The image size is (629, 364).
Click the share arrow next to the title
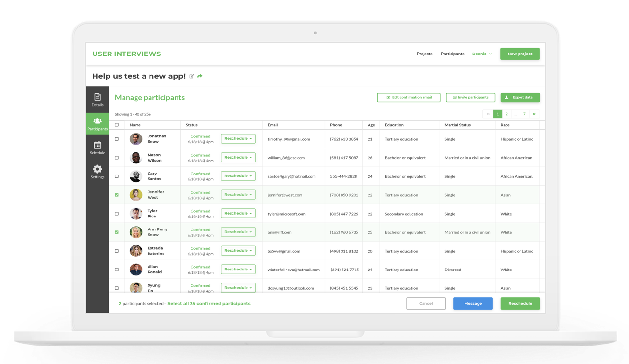pos(201,76)
